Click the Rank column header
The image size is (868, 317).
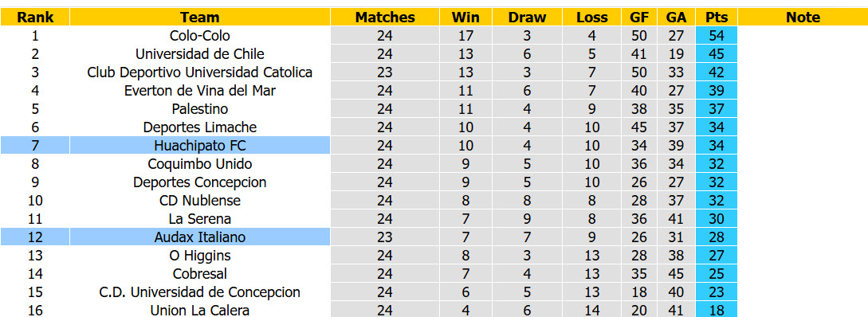point(35,18)
